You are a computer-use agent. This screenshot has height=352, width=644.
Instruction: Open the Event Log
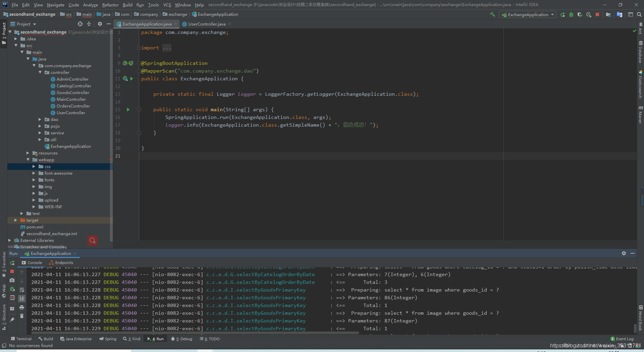click(x=622, y=339)
